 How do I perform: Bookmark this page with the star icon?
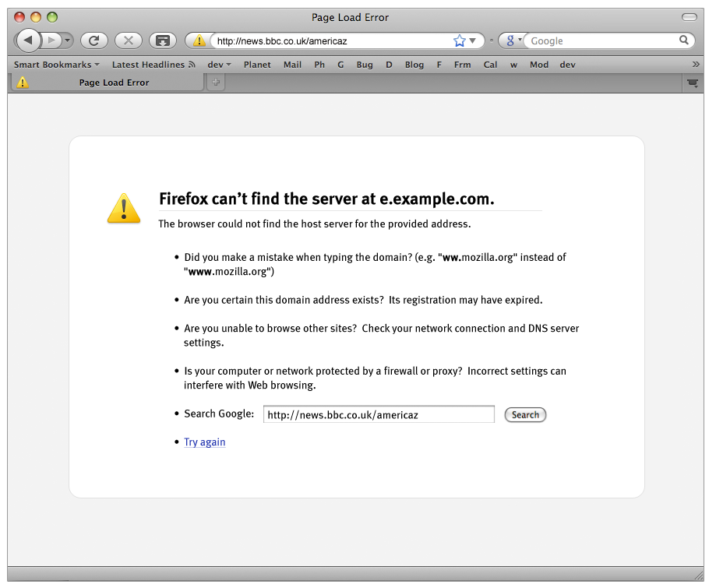460,40
